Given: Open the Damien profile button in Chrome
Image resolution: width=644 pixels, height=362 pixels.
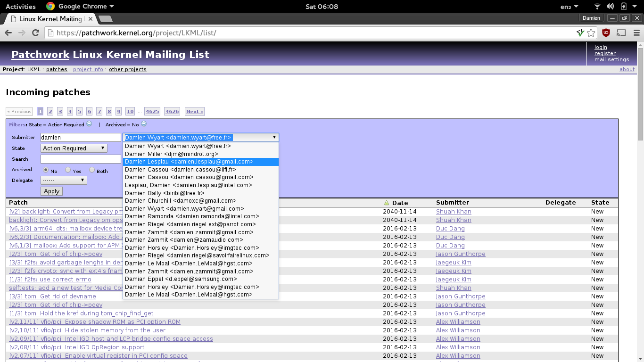Looking at the screenshot, I should (x=591, y=18).
